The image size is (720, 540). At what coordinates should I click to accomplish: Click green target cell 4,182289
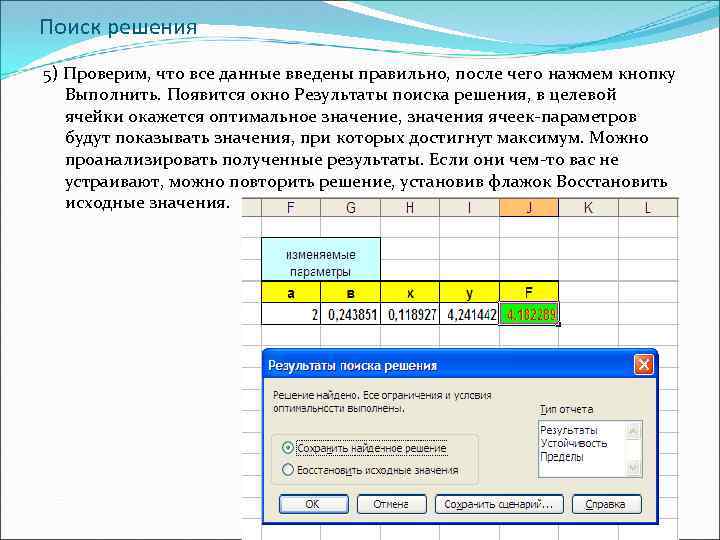(529, 314)
